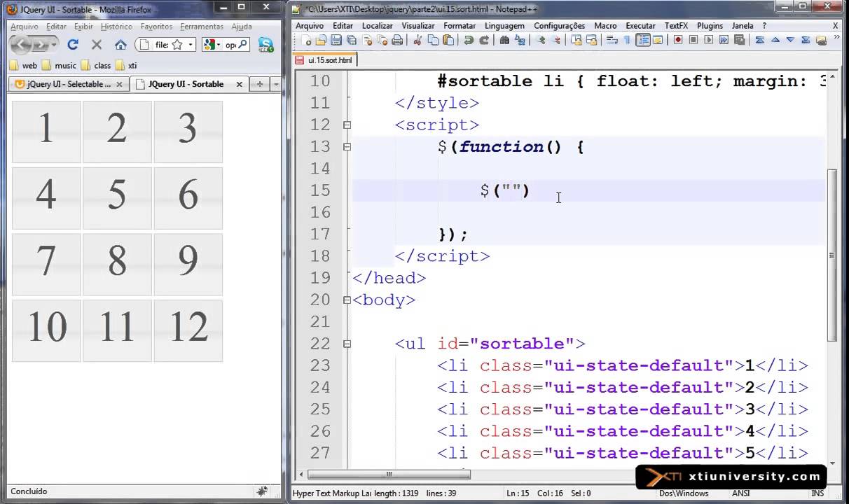Image resolution: width=849 pixels, height=504 pixels.
Task: Toggle Word wrap icon in Notepad++ toolbar
Action: click(x=612, y=40)
